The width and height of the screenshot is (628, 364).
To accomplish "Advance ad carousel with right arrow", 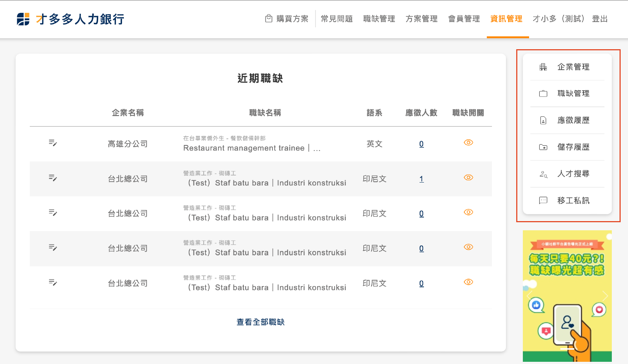I will pos(605,296).
